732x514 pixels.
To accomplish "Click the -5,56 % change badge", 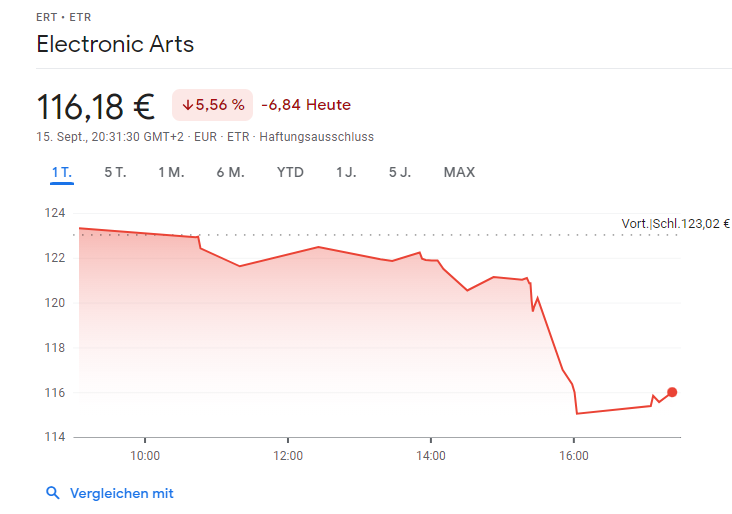I will click(x=212, y=105).
